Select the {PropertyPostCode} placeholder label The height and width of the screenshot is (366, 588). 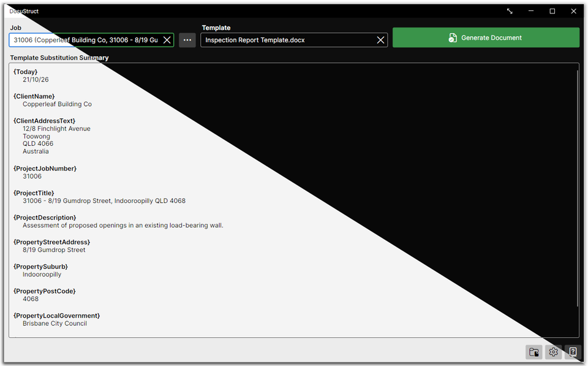pyautogui.click(x=45, y=291)
